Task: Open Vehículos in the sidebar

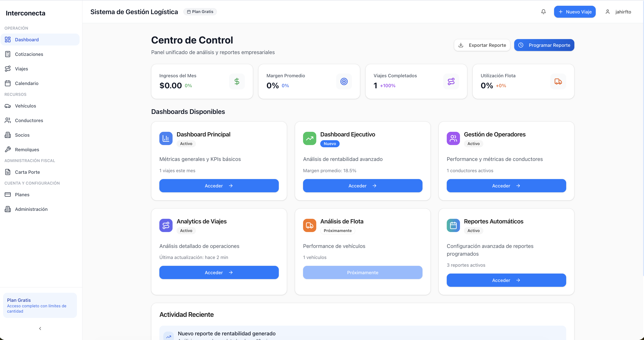Action: 25,106
